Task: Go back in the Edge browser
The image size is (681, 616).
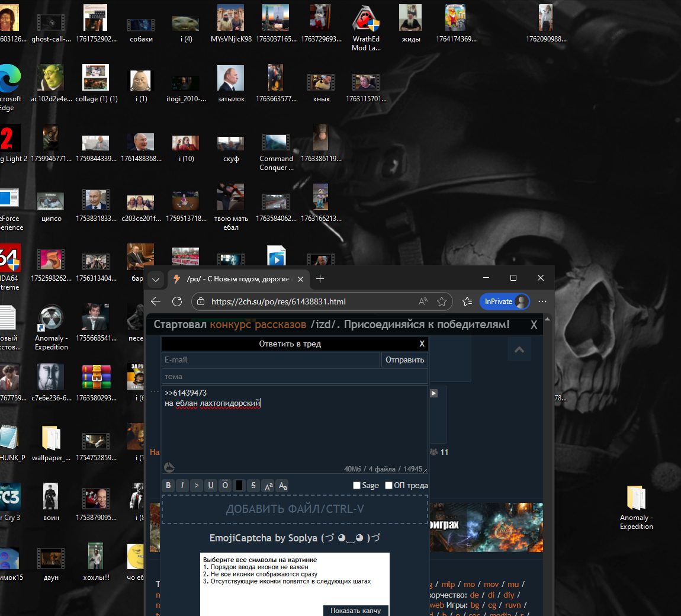Action: 156,301
